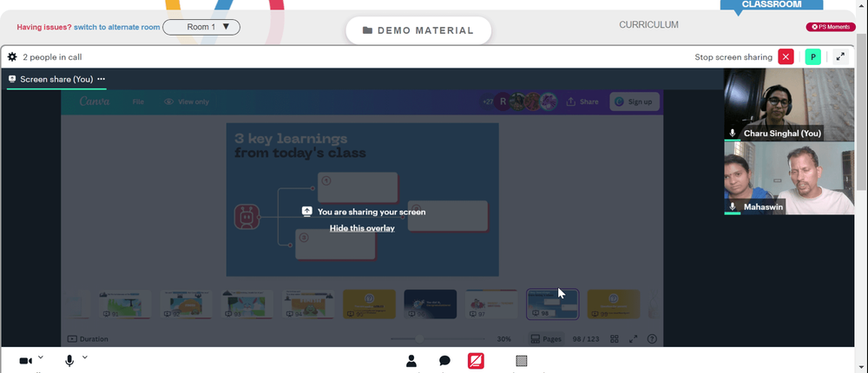868x373 pixels.
Task: Click Charu Singhal video tile
Action: click(789, 104)
